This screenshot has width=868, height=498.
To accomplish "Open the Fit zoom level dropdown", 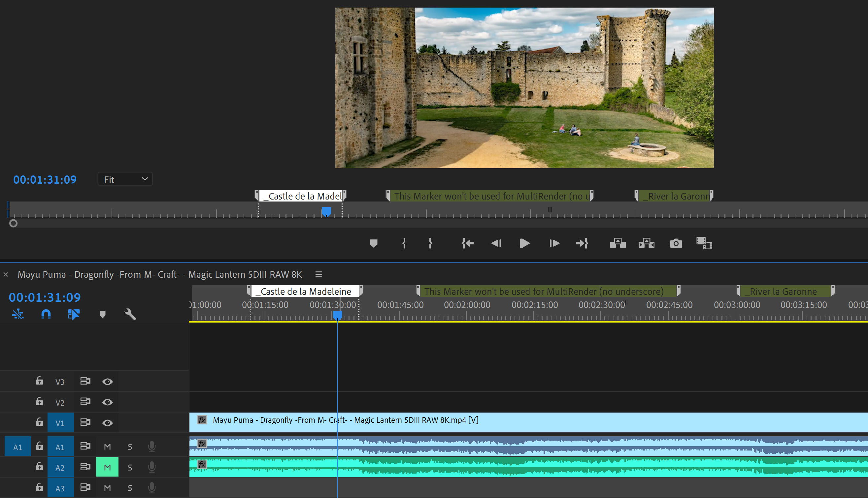I will pos(125,179).
